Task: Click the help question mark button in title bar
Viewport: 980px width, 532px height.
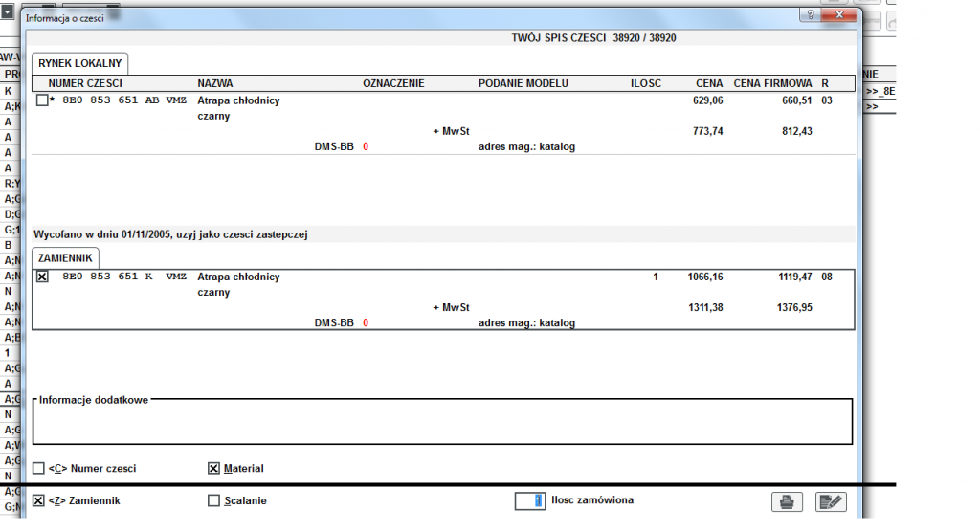Action: click(810, 15)
